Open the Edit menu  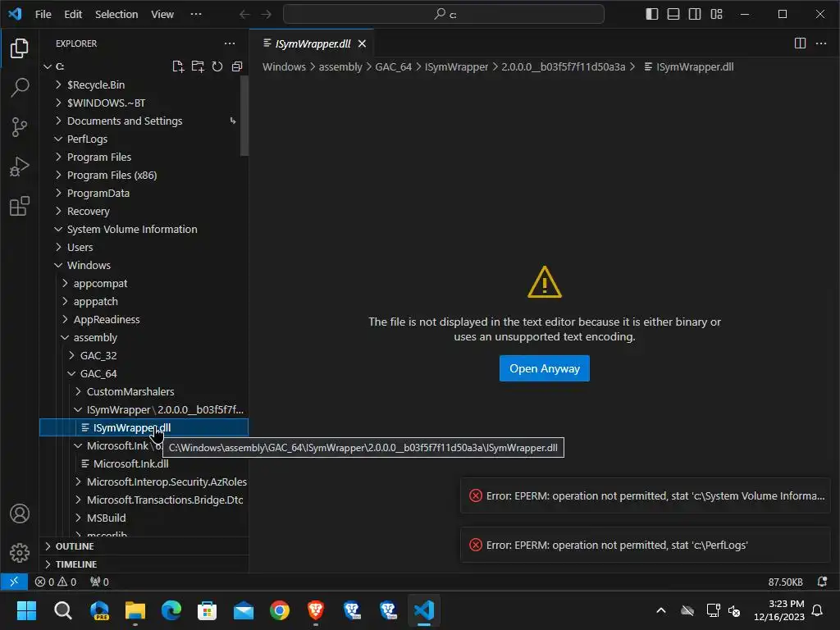click(73, 14)
